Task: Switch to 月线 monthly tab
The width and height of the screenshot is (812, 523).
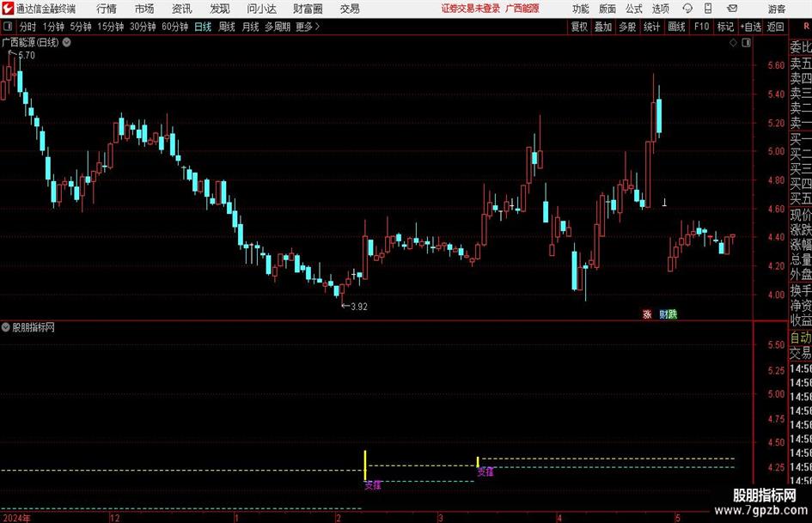Action: click(251, 27)
